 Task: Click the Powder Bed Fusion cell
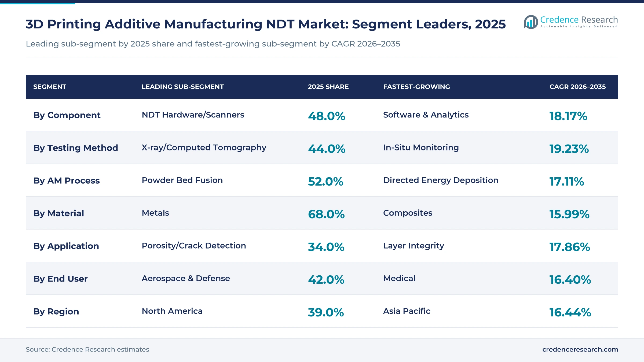[182, 180]
